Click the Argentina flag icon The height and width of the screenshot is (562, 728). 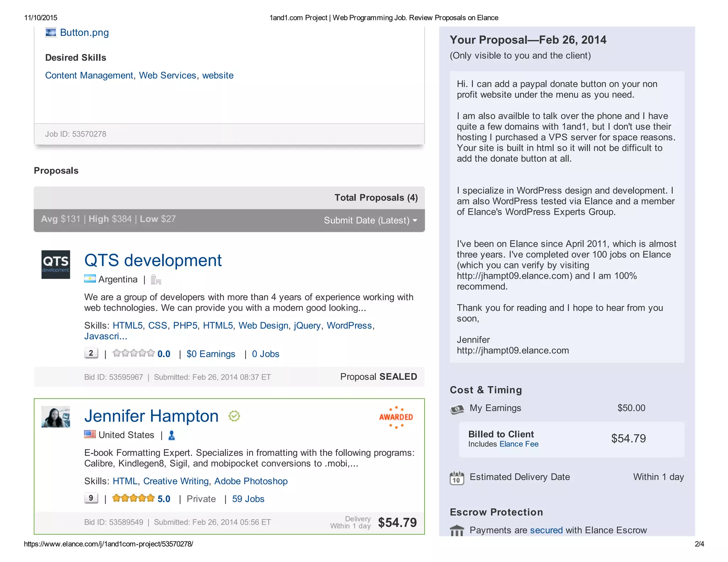(x=90, y=279)
